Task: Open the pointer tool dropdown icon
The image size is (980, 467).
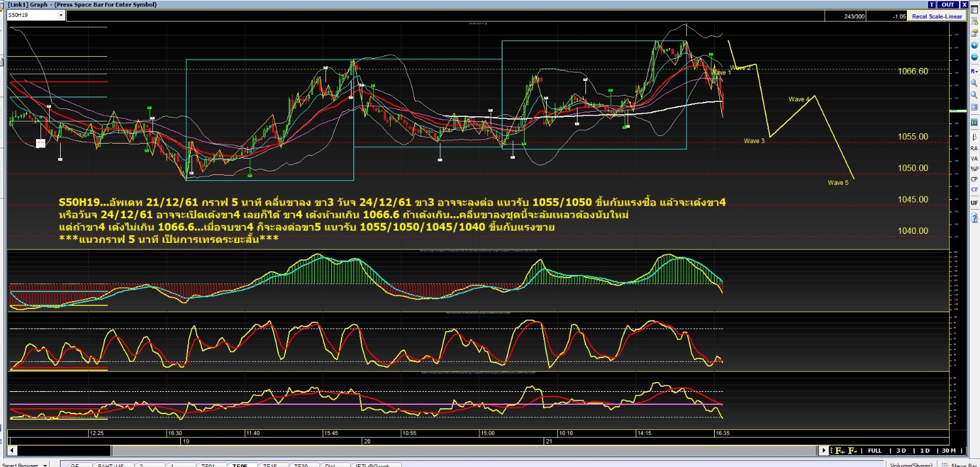Action: pyautogui.click(x=974, y=71)
